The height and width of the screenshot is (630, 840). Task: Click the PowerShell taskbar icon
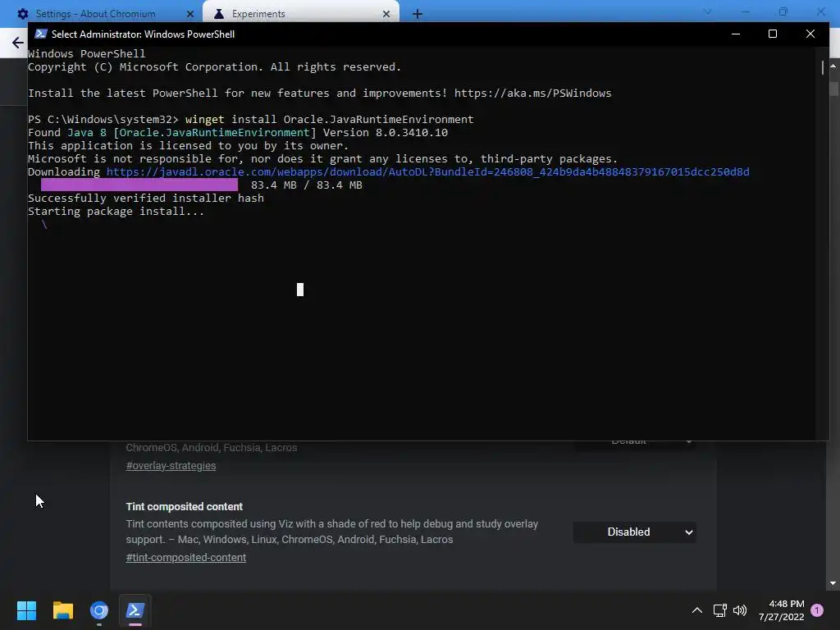tap(135, 610)
